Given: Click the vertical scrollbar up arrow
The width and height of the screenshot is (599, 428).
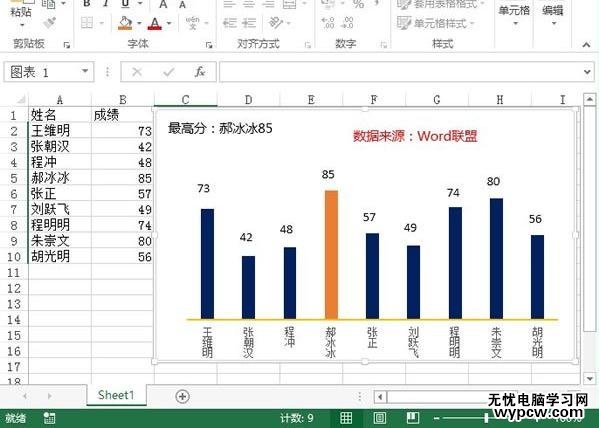Looking at the screenshot, I should point(589,99).
